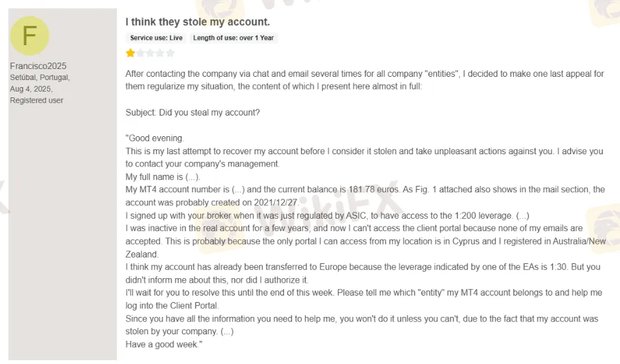Select the first filled gold star
The height and width of the screenshot is (364, 620).
(x=130, y=53)
